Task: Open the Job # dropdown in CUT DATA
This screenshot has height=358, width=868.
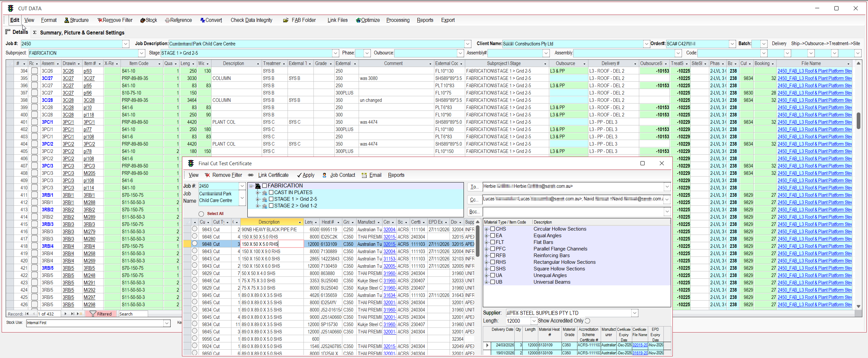Action: [126, 44]
